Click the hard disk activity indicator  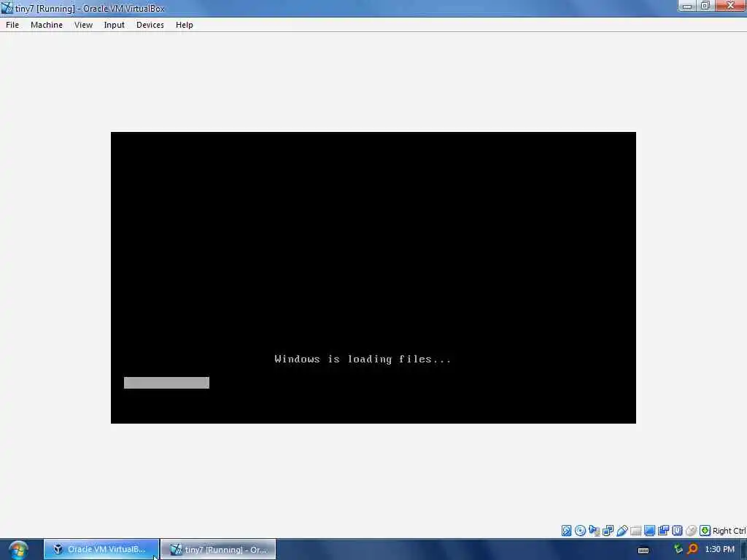click(x=566, y=531)
